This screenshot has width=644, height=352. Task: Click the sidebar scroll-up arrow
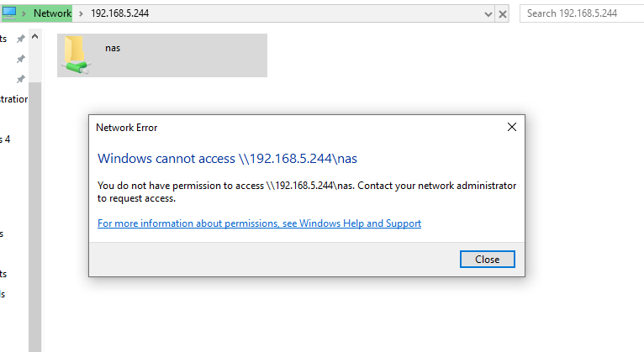(x=35, y=36)
